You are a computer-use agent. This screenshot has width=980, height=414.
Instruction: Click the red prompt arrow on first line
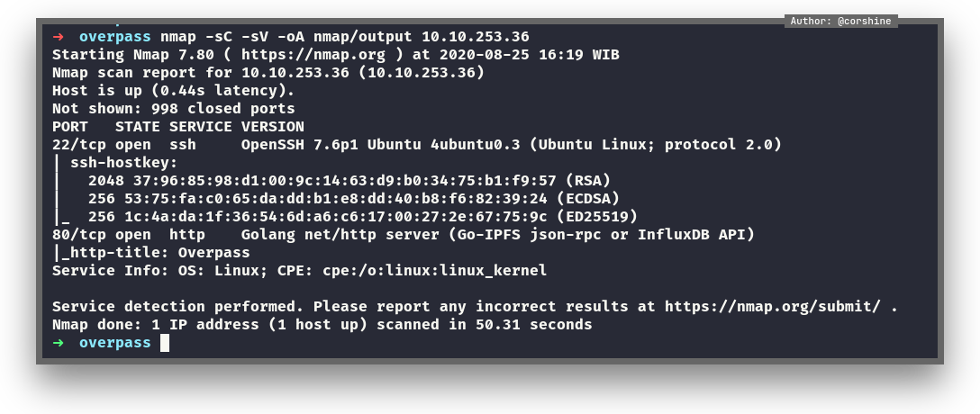pyautogui.click(x=59, y=37)
